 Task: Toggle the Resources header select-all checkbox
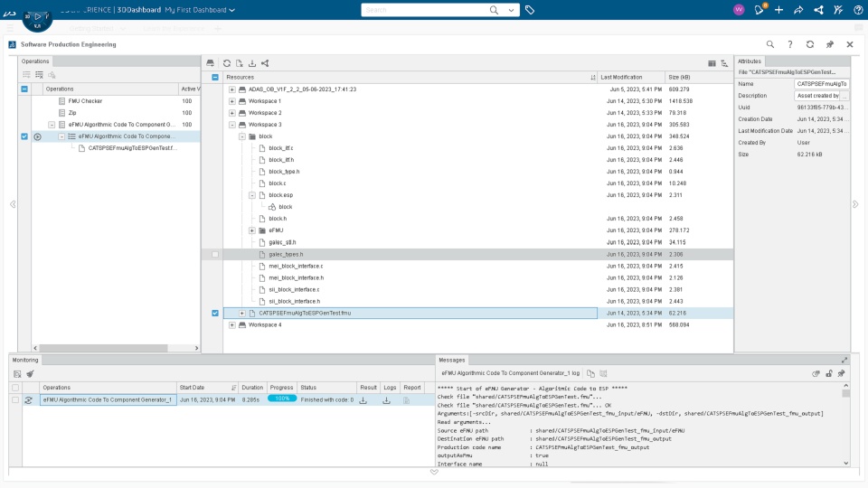[215, 78]
